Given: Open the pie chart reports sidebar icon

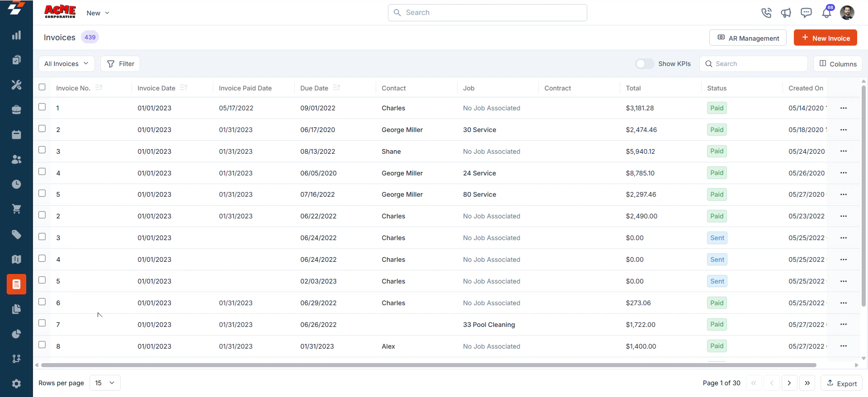Looking at the screenshot, I should [16, 334].
